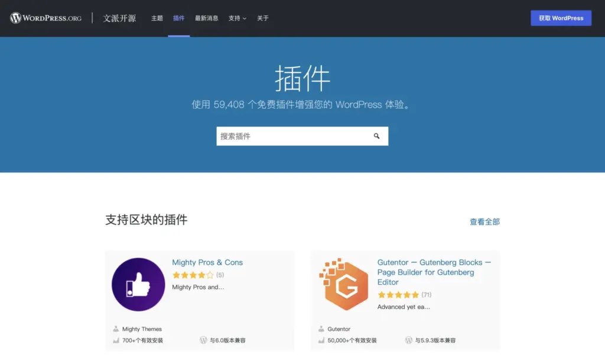Click the 获取 WordPress button

click(561, 18)
